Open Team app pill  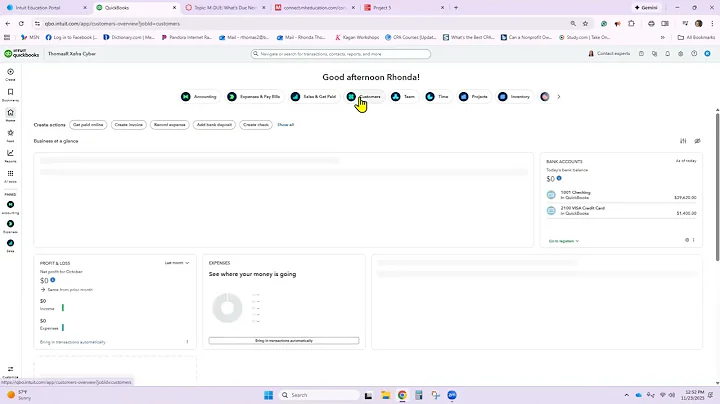click(x=403, y=96)
